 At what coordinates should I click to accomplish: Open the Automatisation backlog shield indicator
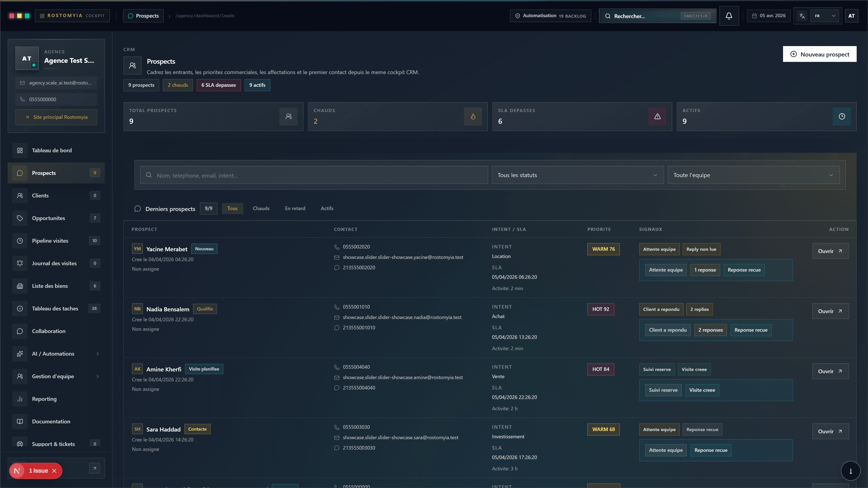(550, 16)
